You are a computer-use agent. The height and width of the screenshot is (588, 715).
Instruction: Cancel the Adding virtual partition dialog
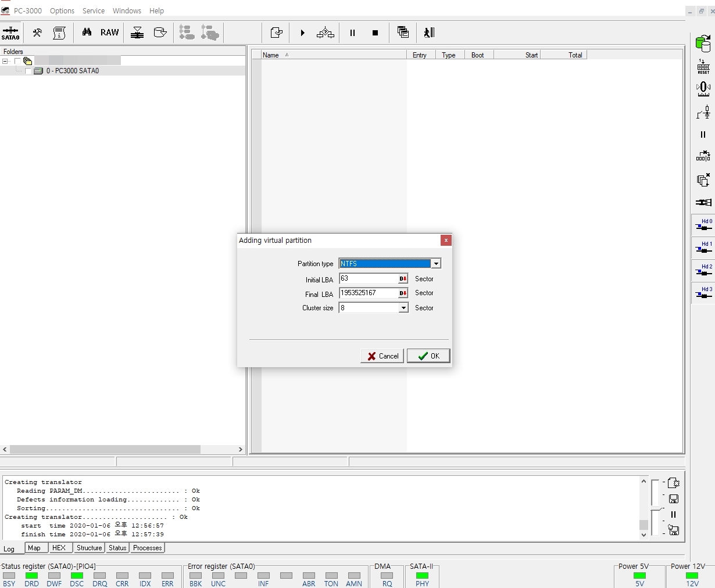[382, 356]
